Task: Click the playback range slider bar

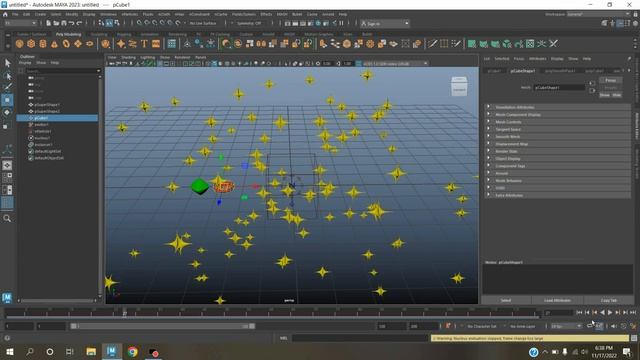Action: tap(162, 326)
